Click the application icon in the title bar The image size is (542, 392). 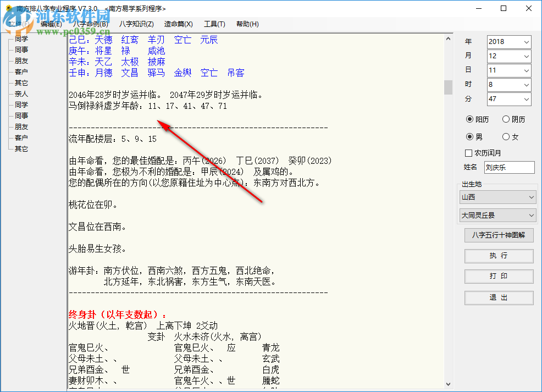[8, 8]
